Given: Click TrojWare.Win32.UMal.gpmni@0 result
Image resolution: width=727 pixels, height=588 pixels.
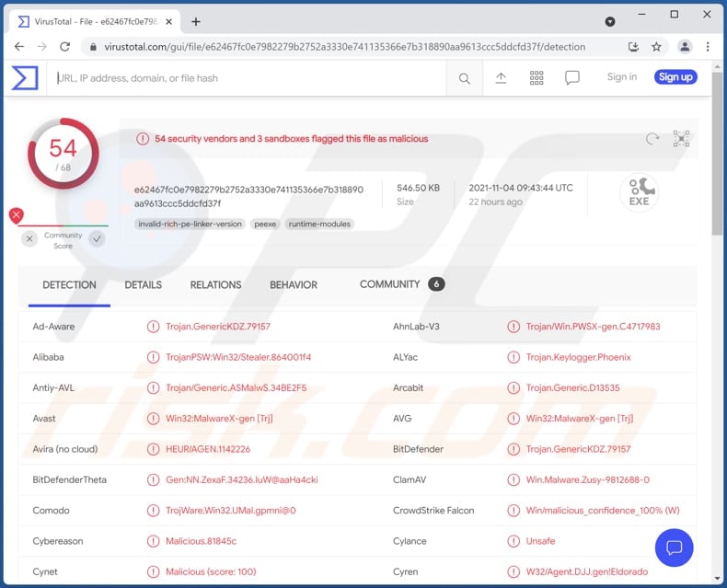Looking at the screenshot, I should pos(230,510).
